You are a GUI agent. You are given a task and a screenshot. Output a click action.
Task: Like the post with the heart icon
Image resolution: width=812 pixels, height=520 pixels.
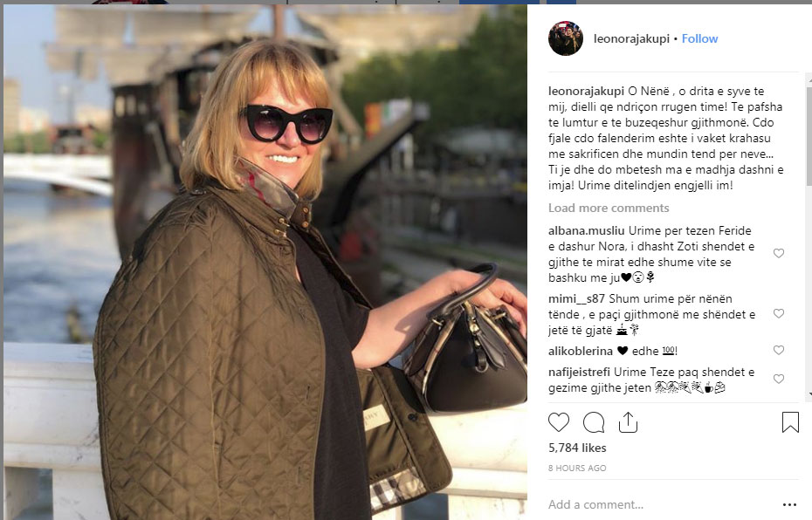click(x=558, y=422)
